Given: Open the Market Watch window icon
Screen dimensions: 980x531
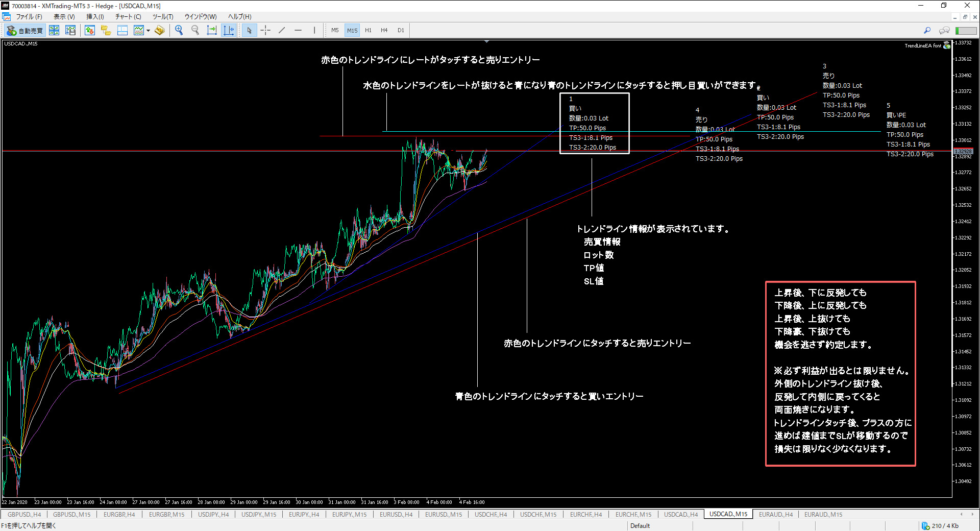Looking at the screenshot, I should click(54, 31).
